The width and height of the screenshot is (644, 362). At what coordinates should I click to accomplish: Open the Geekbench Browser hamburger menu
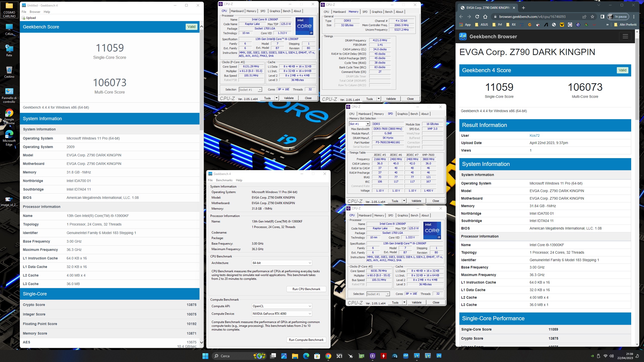(x=625, y=36)
